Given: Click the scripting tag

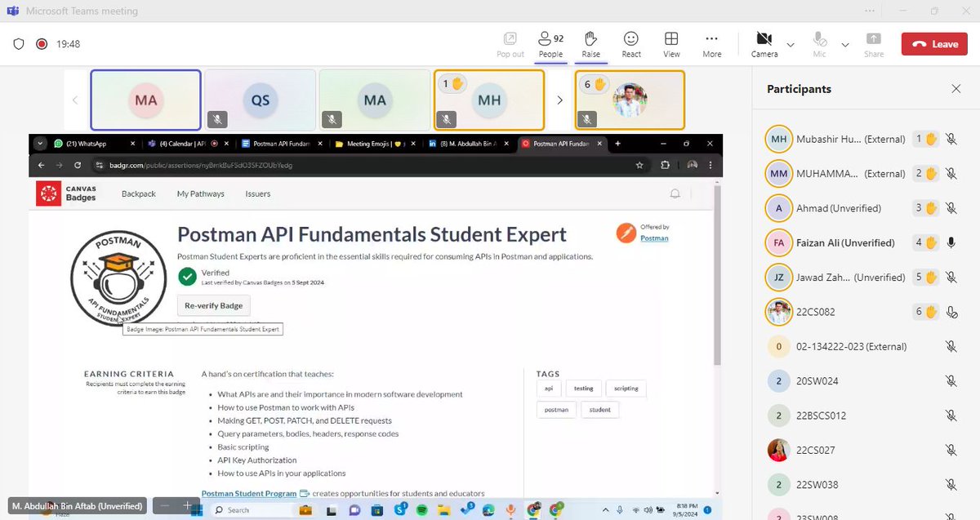Looking at the screenshot, I should [626, 389].
